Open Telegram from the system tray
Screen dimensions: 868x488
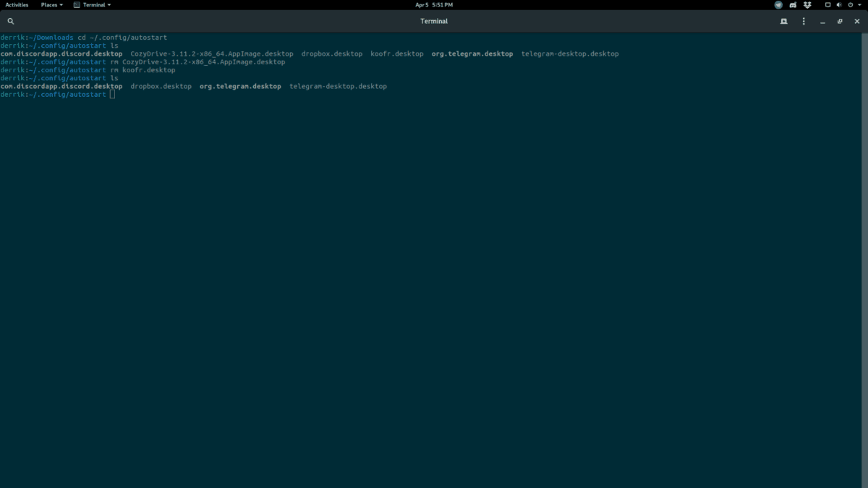tap(777, 4)
